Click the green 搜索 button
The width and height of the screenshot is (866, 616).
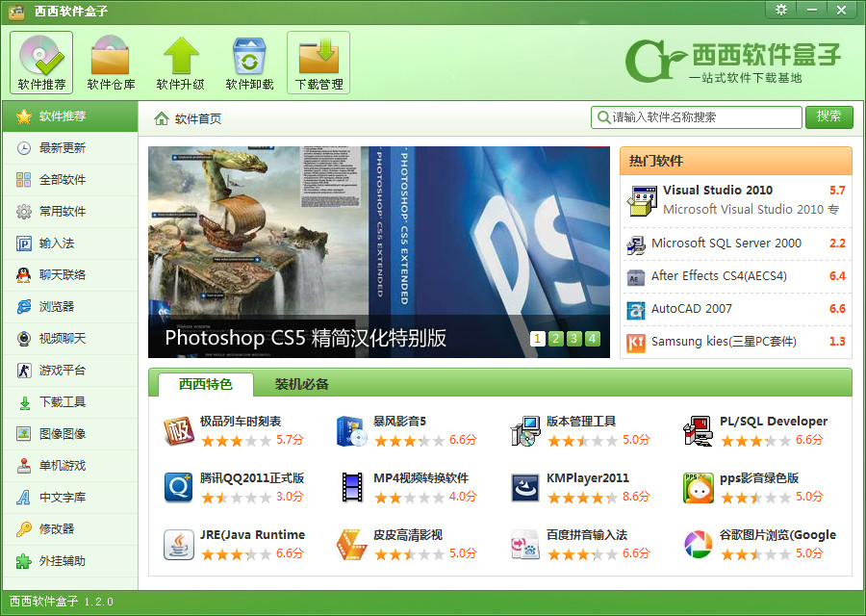829,117
